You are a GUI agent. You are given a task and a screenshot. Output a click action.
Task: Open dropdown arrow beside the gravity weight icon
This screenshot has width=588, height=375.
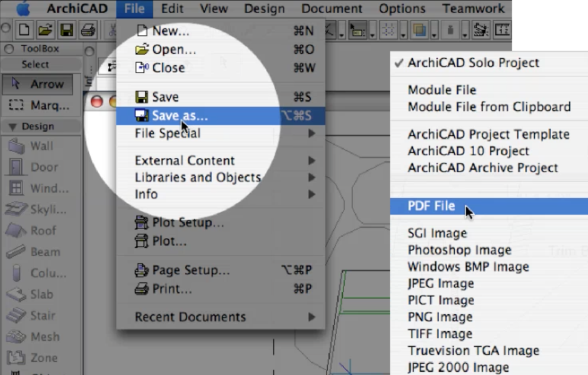(465, 34)
